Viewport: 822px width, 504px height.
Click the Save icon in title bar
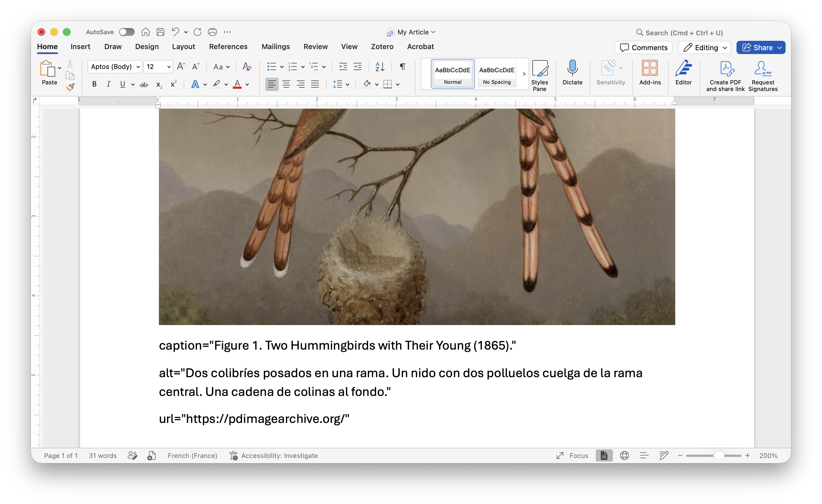point(161,32)
